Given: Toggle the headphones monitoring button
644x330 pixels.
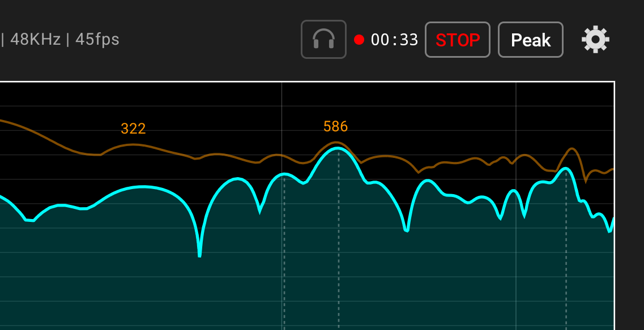Looking at the screenshot, I should tap(323, 40).
